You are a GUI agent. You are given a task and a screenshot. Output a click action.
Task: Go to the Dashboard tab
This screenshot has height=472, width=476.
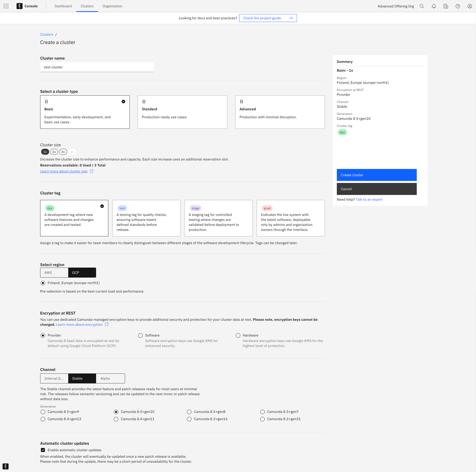point(63,6)
